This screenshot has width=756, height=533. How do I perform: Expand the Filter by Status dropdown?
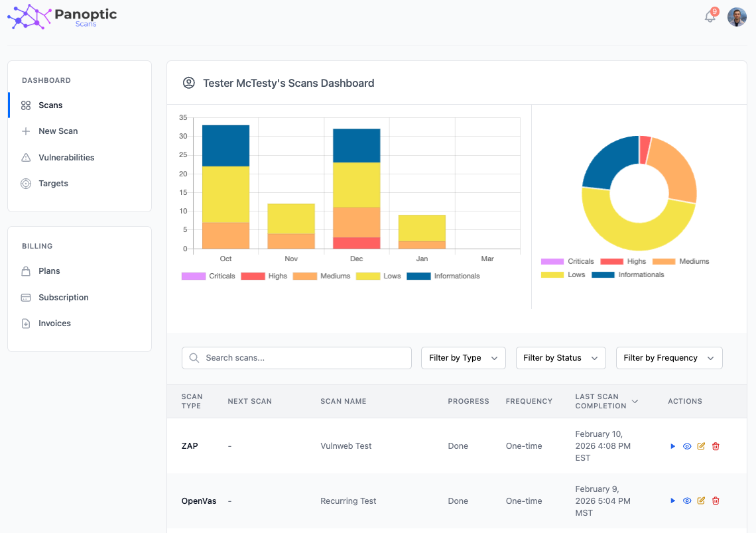click(x=560, y=357)
